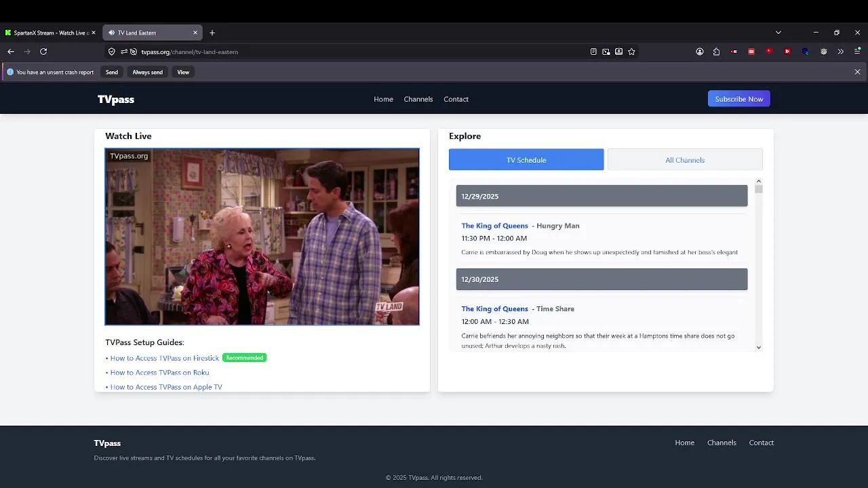Close the TV Land Eastern tab
The image size is (868, 488).
[x=195, y=33]
